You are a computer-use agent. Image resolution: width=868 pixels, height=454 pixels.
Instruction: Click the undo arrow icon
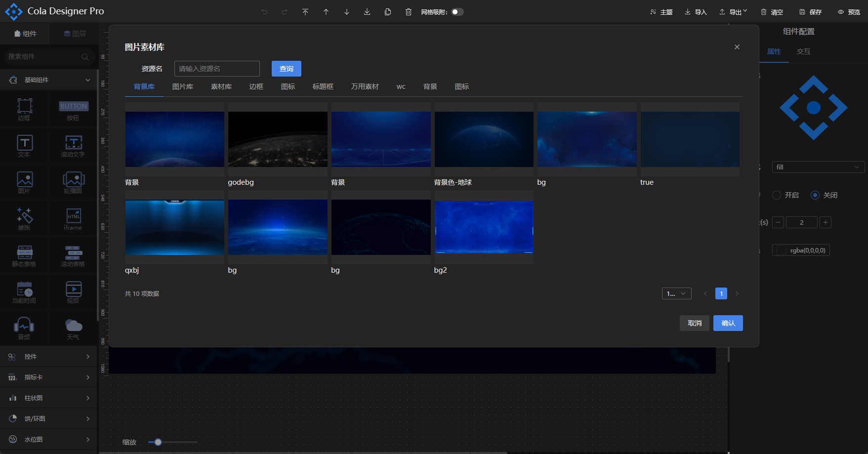click(x=264, y=12)
